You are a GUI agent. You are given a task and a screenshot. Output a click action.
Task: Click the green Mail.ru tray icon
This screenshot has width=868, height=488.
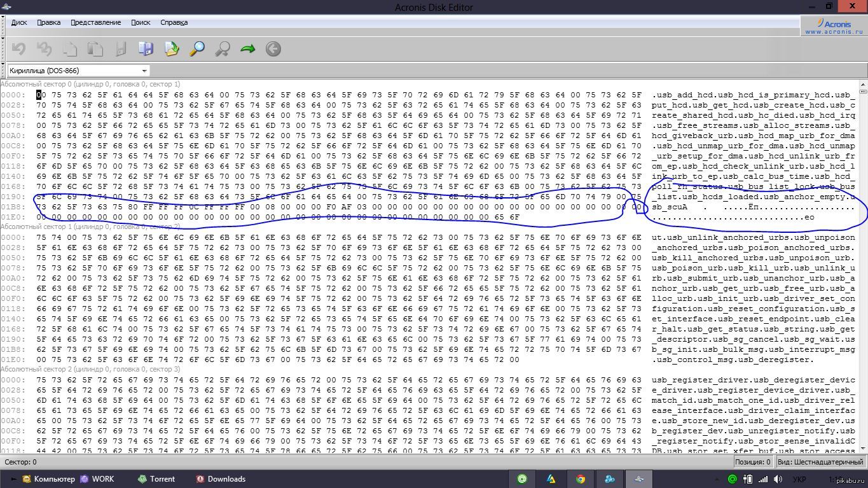coord(733,479)
